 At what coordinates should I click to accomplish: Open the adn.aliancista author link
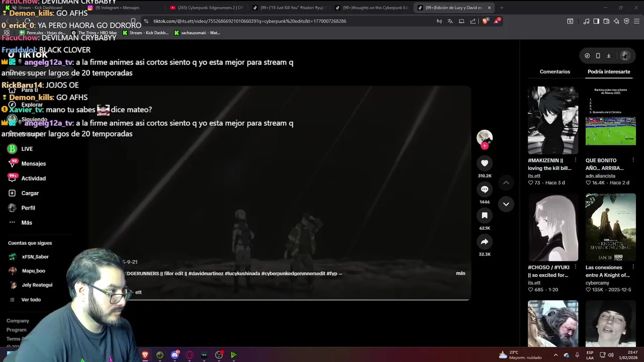point(600,176)
